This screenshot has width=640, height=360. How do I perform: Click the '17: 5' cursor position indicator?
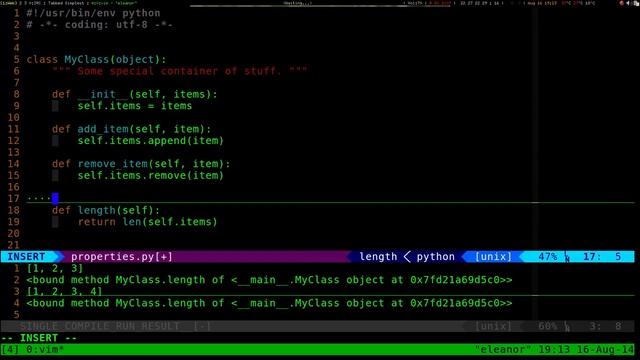tap(602, 257)
